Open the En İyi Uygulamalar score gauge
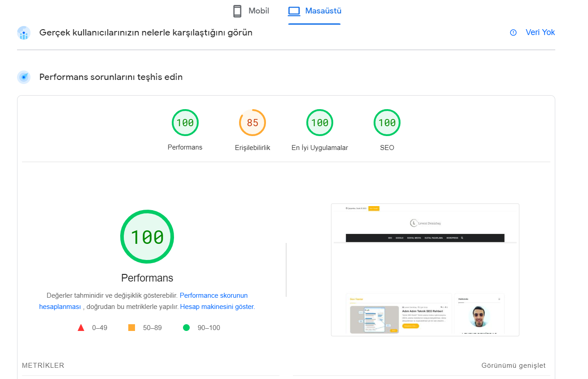This screenshot has width=588, height=379. [x=320, y=123]
